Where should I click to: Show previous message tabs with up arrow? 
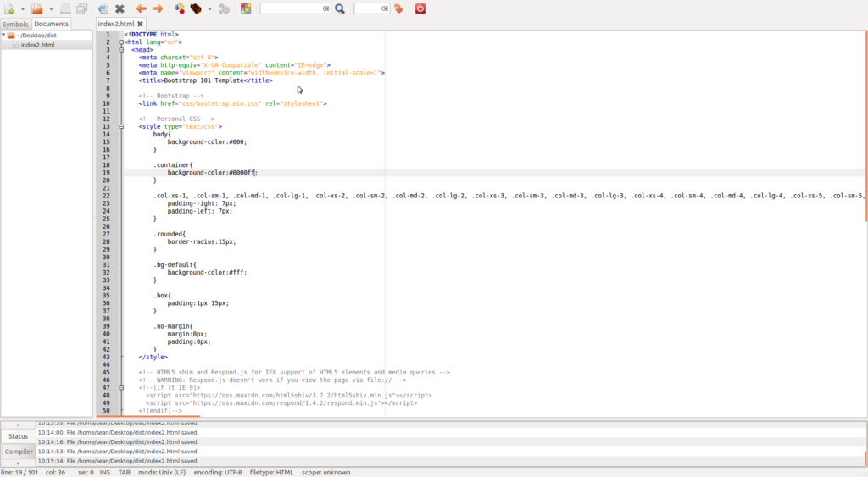[x=18, y=425]
